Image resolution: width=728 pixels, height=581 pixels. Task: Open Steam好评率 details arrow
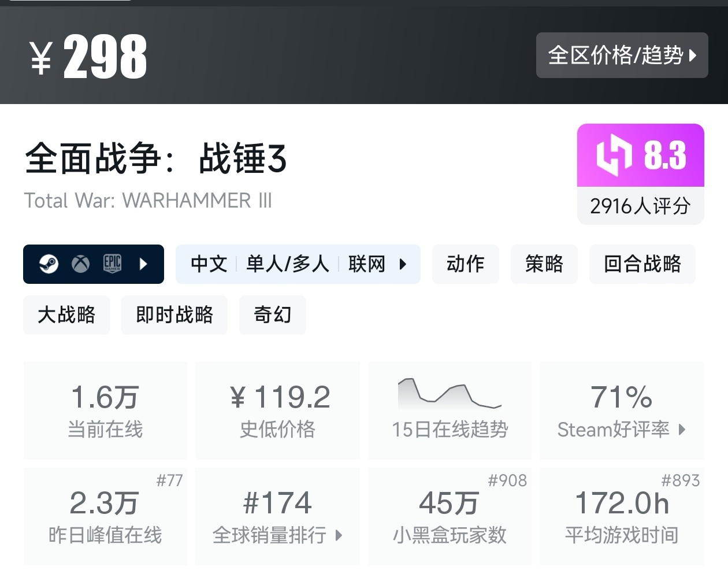click(682, 430)
